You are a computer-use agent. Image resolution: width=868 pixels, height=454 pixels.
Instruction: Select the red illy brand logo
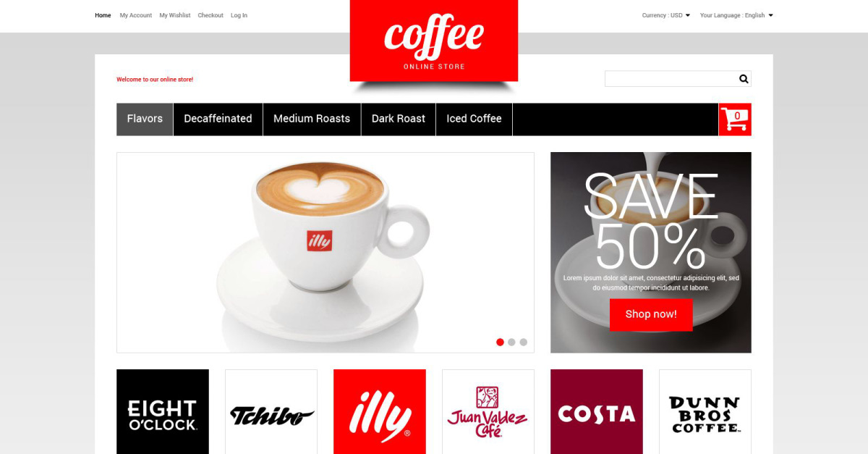point(380,412)
